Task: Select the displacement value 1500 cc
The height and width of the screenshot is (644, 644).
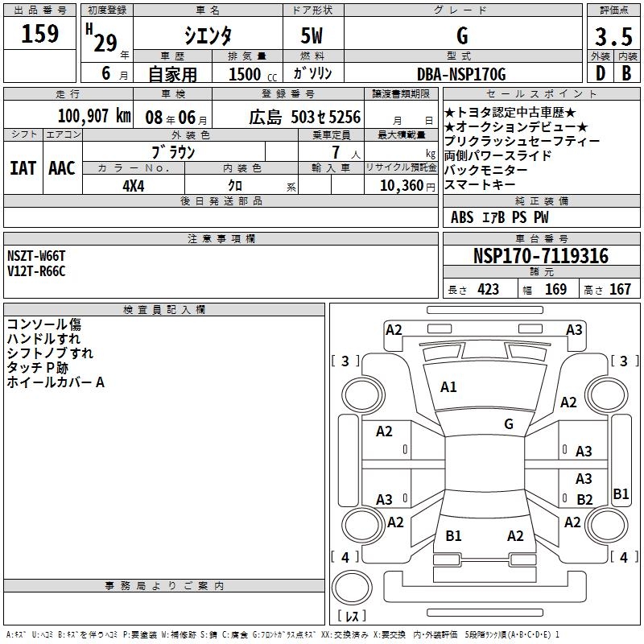Action: pos(253,74)
